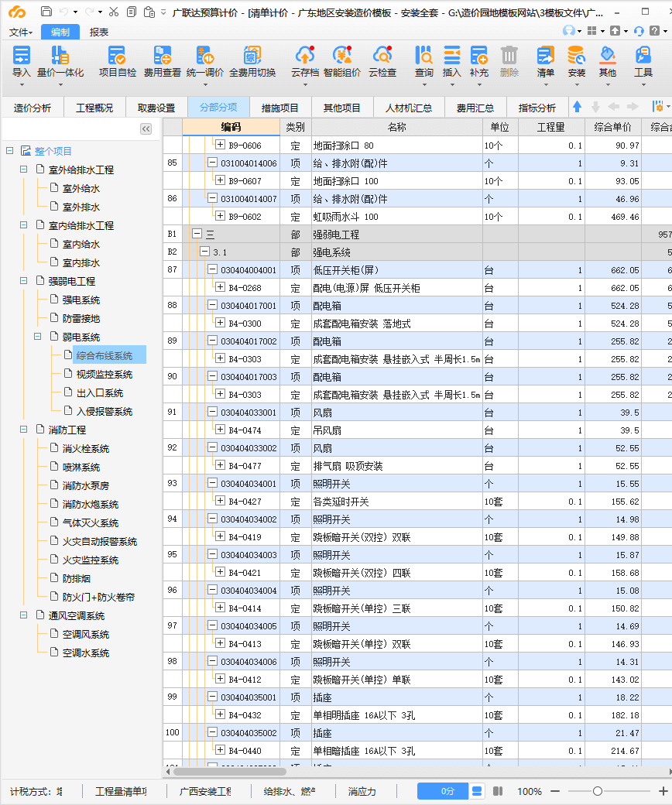Screen dimensions: 672x805
Task: Click the 云存档 cloud archive icon
Action: click(305, 57)
